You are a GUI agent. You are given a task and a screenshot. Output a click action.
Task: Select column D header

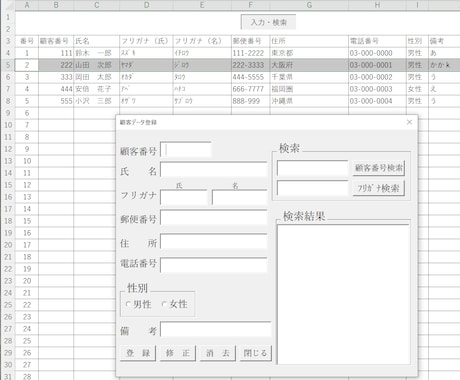146,5
